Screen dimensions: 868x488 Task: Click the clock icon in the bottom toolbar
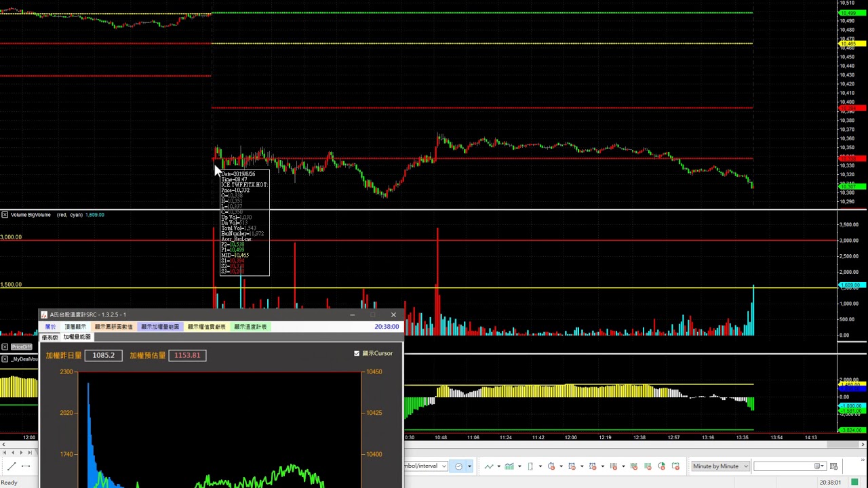tap(458, 466)
